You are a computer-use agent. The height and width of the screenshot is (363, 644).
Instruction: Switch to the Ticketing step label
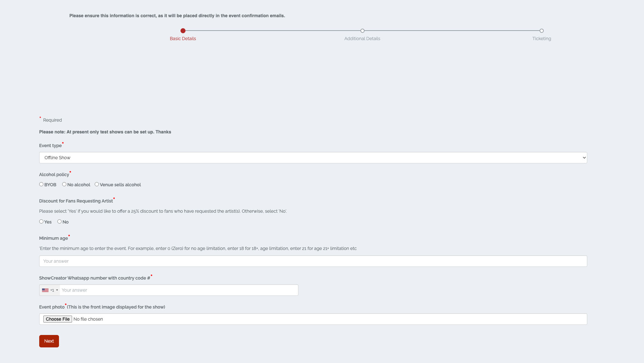click(x=541, y=39)
